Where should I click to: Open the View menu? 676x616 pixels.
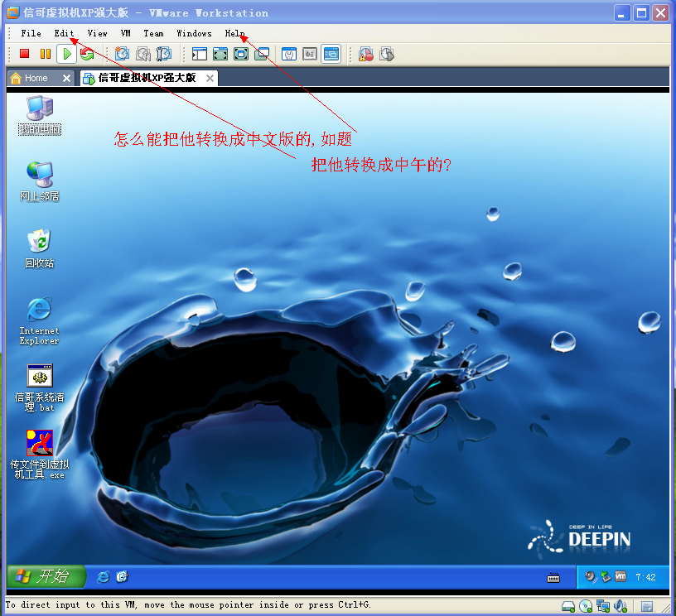point(98,33)
